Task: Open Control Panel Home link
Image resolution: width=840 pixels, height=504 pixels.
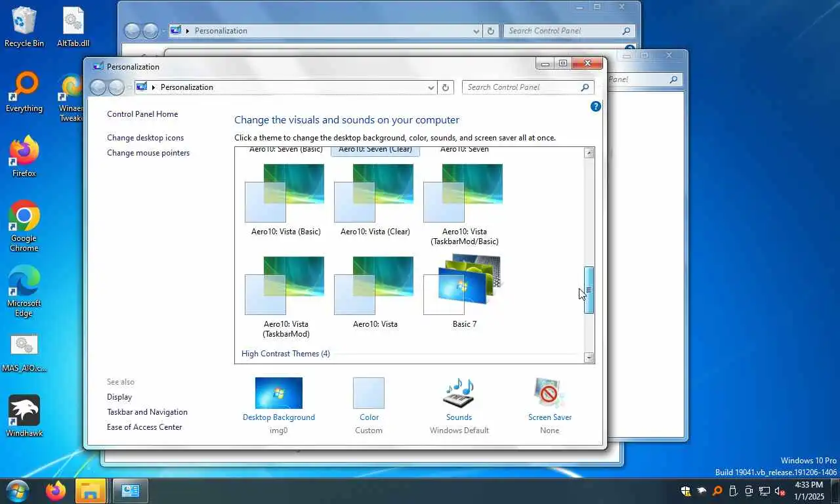Action: point(142,114)
